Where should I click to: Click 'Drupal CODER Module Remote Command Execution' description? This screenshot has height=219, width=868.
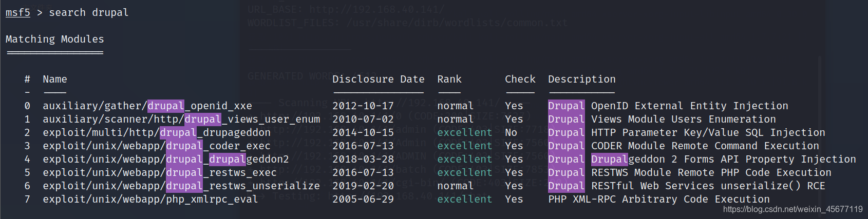coord(684,146)
